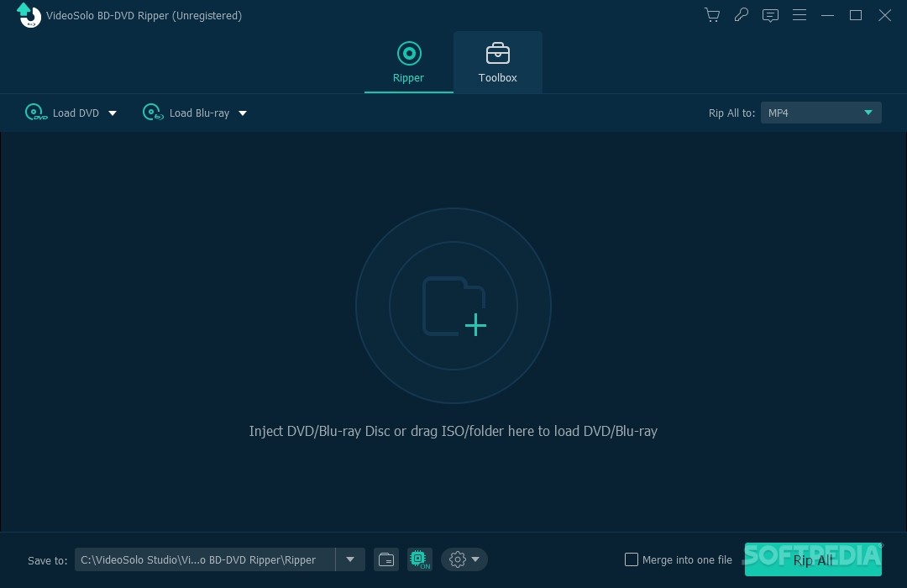Screen dimensions: 907x588
Task: Open the gear settings dropdown
Action: click(464, 559)
